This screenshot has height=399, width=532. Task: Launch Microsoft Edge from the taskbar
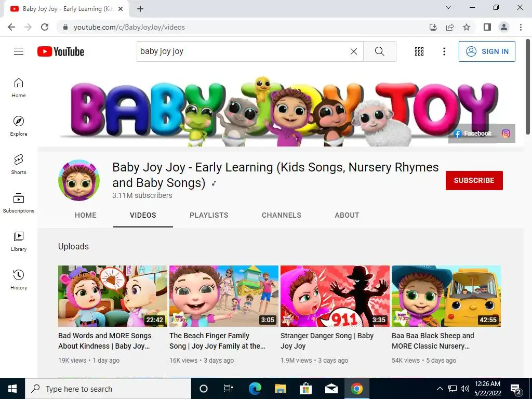tap(255, 389)
